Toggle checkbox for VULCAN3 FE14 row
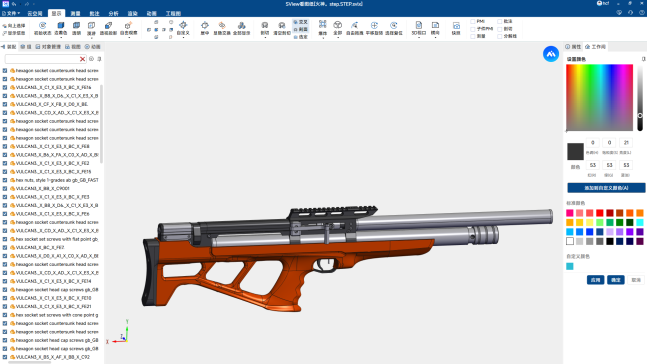Image resolution: width=647 pixels, height=364 pixels. pyautogui.click(x=5, y=281)
